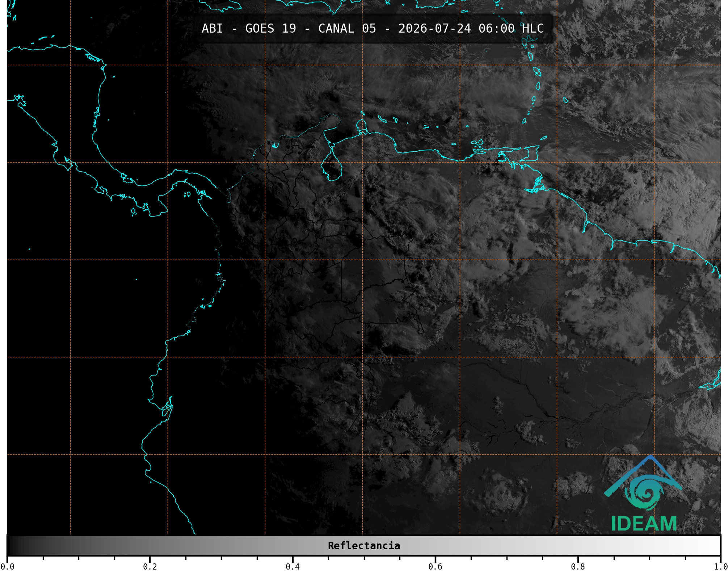
Task: Click the '0.8' colorbar tick label
Action: coord(578,567)
